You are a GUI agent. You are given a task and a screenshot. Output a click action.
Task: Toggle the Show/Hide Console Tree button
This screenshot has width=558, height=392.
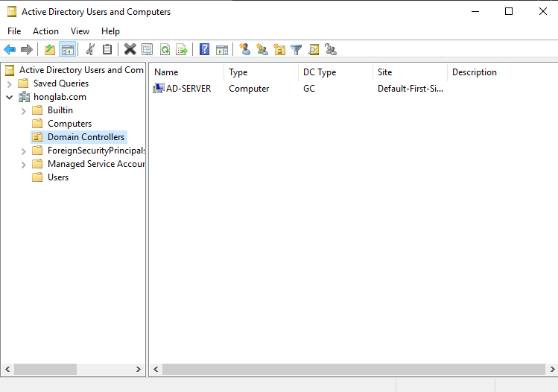(x=67, y=49)
